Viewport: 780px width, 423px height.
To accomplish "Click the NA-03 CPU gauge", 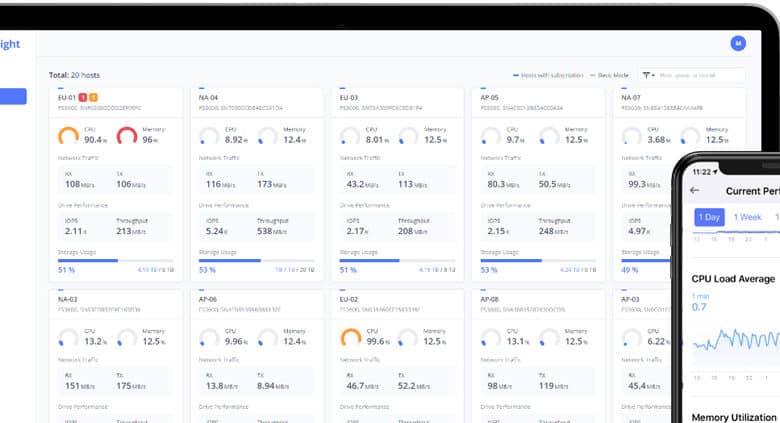I will 69,337.
